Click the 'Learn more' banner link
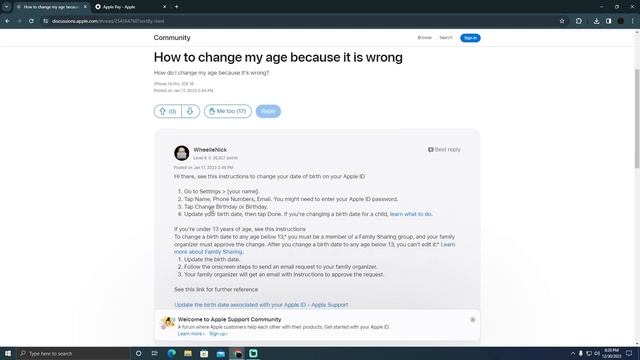Viewport: 640px width, 360px height. tap(191, 334)
